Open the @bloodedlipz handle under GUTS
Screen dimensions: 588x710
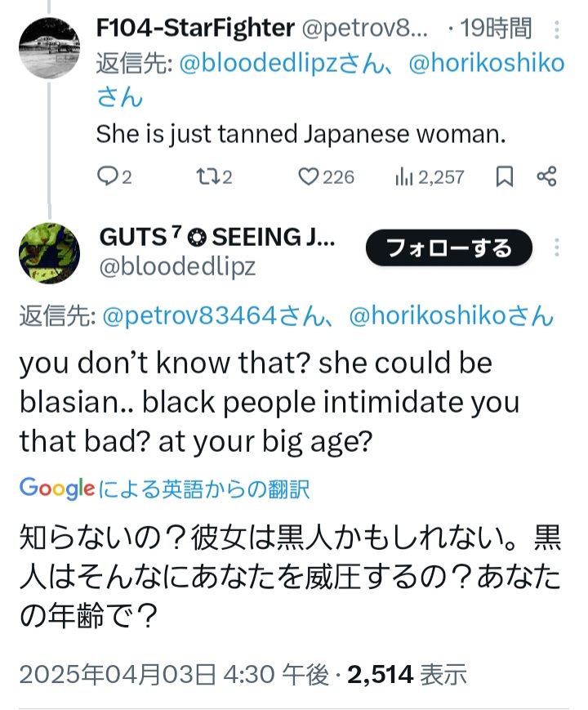177,266
